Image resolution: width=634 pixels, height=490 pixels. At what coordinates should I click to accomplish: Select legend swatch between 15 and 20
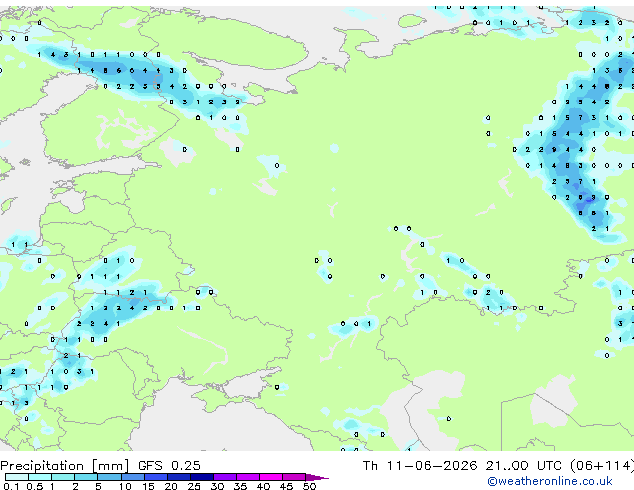point(155,477)
